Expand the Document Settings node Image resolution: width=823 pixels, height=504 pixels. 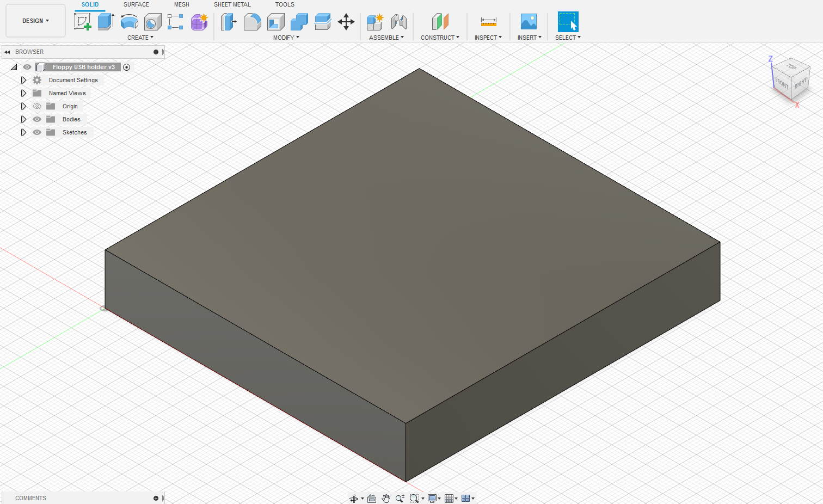click(x=23, y=80)
